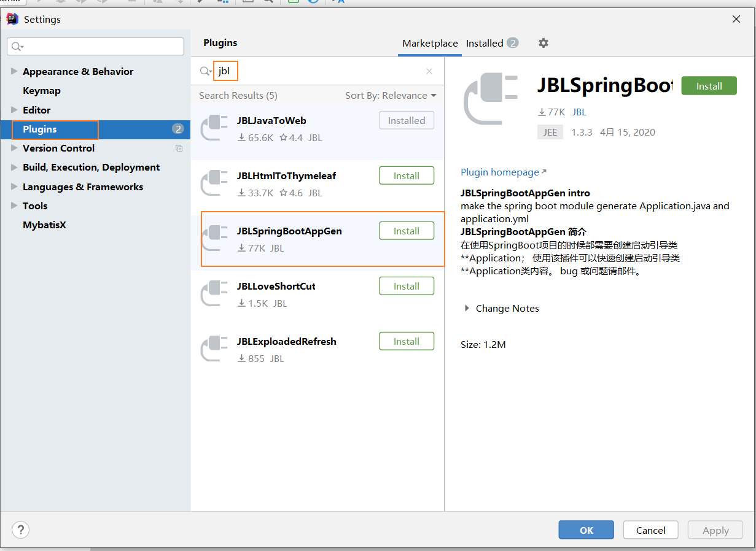Viewport: 756px width, 551px height.
Task: Open the Plugin homepage link
Action: tap(504, 172)
